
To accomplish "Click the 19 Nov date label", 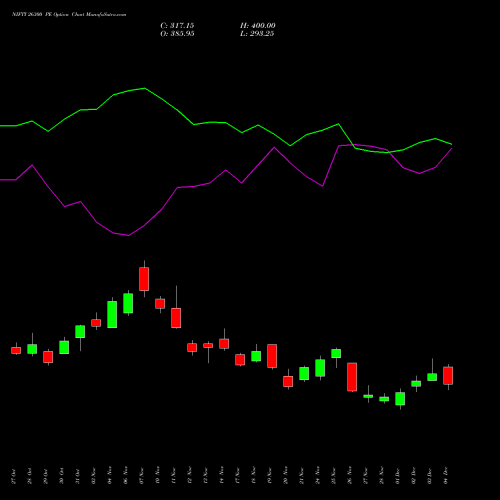I will [270, 476].
